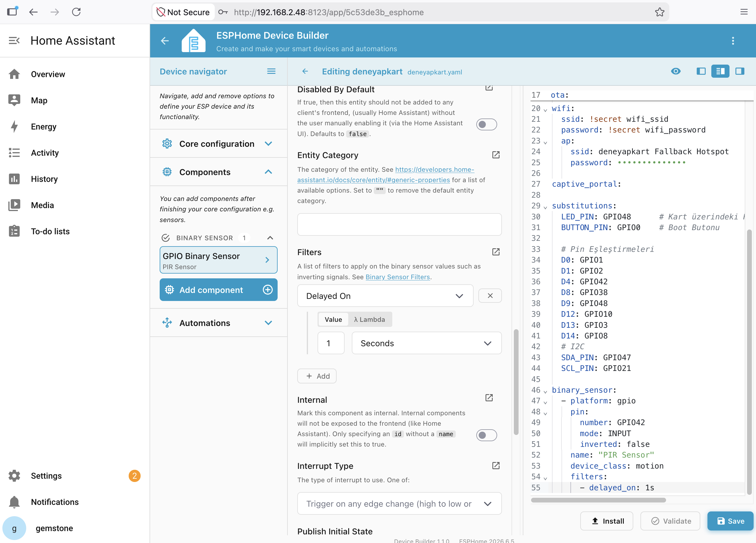
Task: Toggle the Internal switch
Action: coord(486,436)
